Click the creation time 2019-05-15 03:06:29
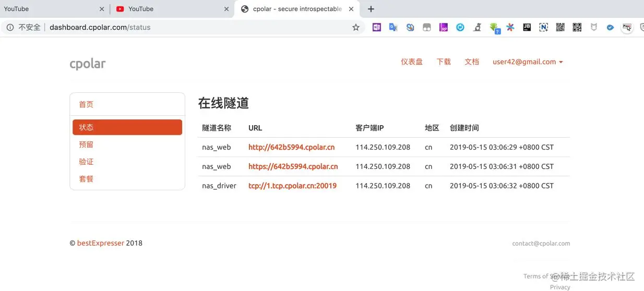The image size is (644, 291). [502, 147]
